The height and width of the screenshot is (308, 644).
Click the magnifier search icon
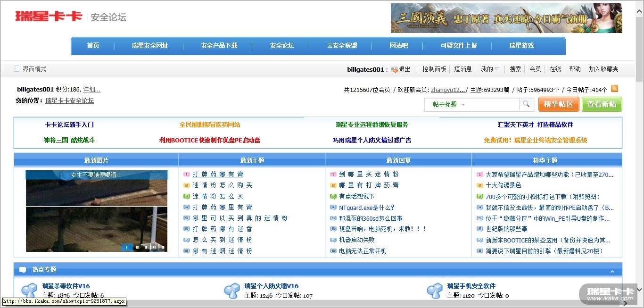(526, 104)
